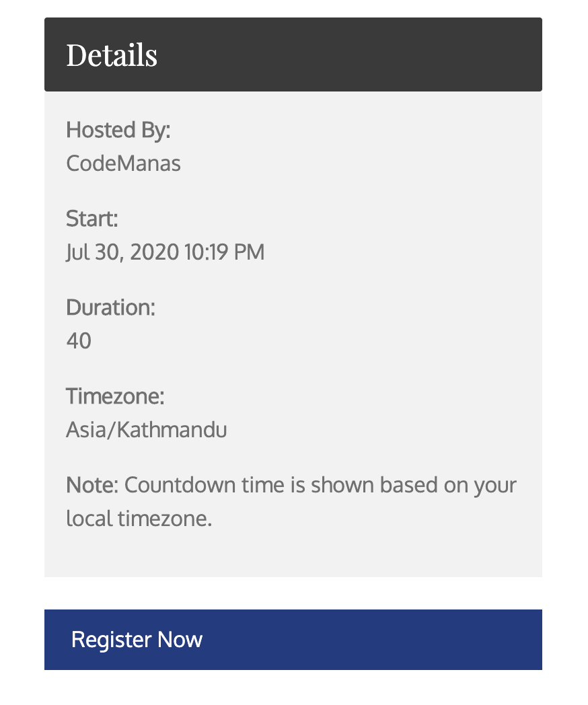
Task: Click the year 2020 in start date
Action: click(x=155, y=252)
